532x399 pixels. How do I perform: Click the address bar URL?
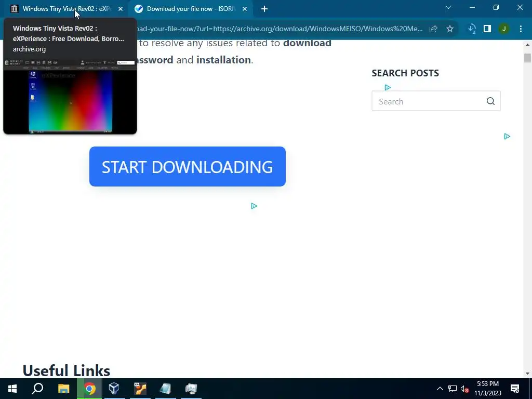278,29
